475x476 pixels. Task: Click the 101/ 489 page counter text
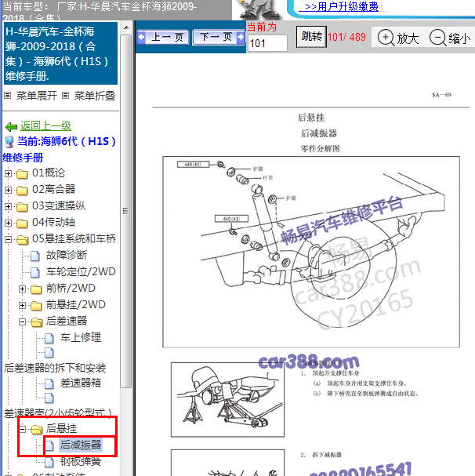click(x=347, y=38)
